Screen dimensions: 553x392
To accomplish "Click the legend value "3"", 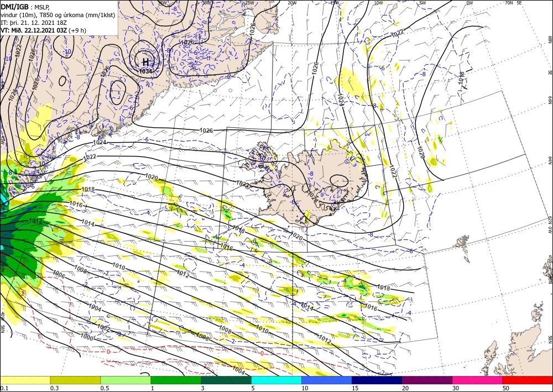I will pyautogui.click(x=202, y=388).
